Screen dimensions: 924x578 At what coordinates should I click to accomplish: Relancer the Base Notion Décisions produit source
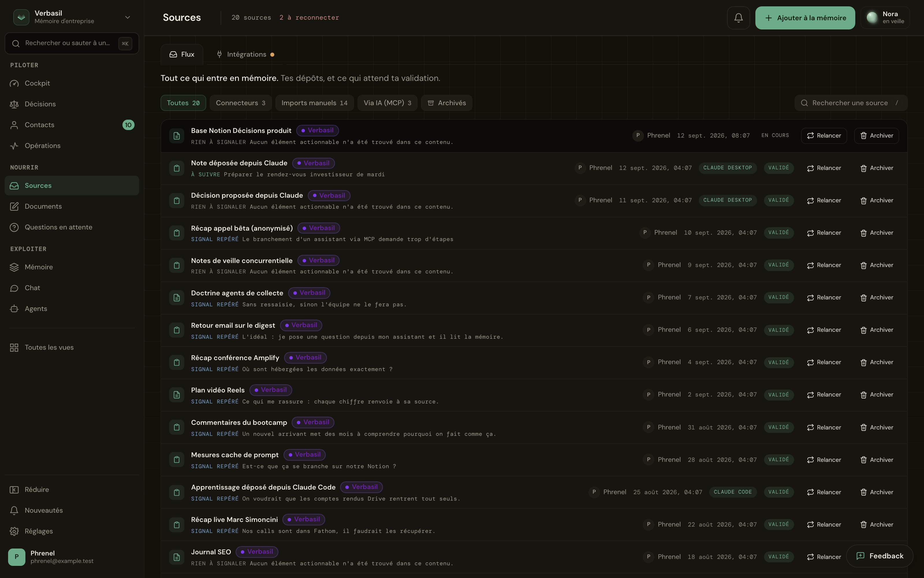pos(824,136)
